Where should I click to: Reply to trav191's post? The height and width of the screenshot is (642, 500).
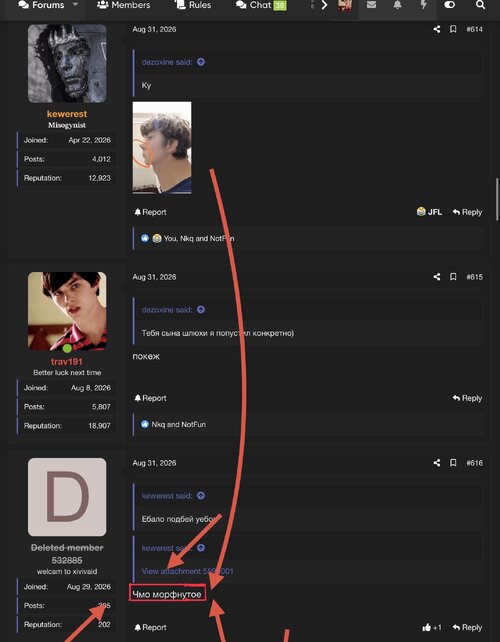[467, 398]
